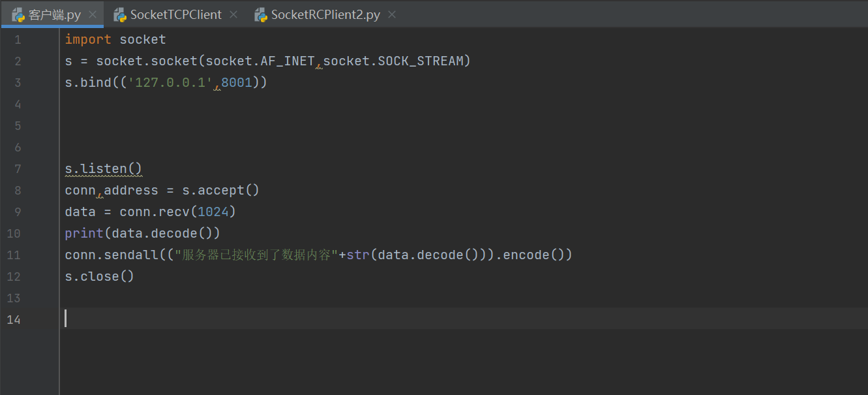The width and height of the screenshot is (868, 395).
Task: Place cursor on empty line 5
Action: 196,126
